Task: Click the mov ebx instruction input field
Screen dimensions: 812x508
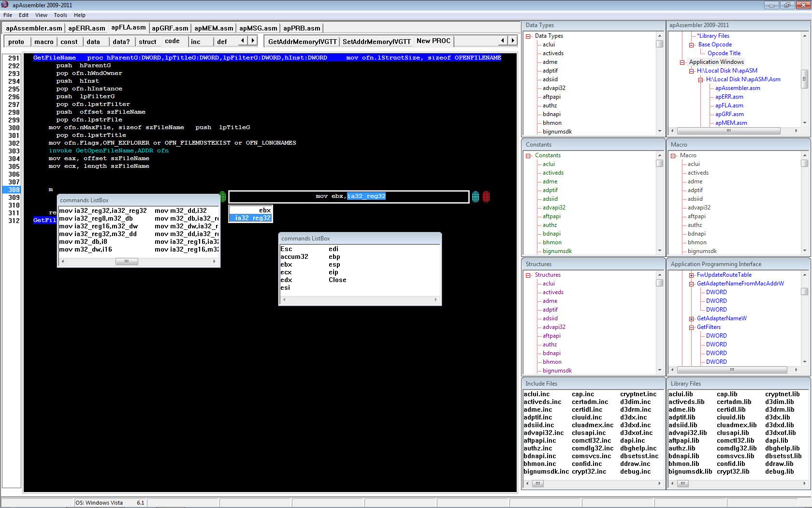Action: [348, 196]
